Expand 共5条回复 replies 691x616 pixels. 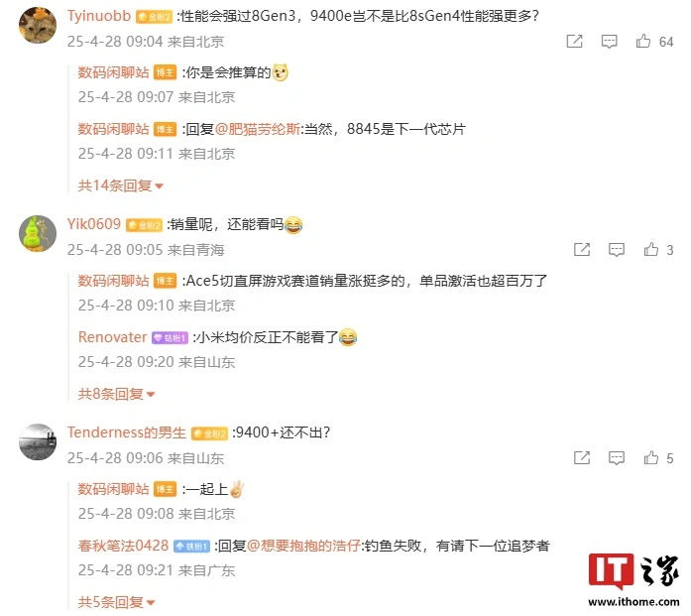point(116,602)
